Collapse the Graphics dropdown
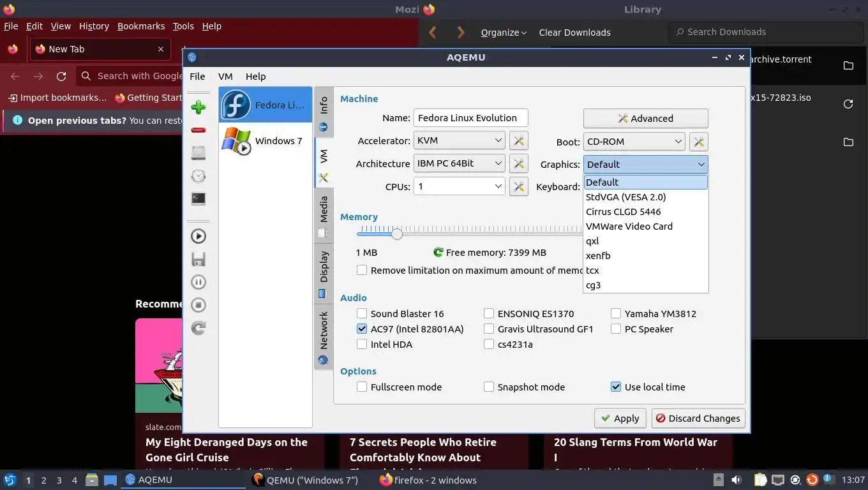 (x=645, y=165)
